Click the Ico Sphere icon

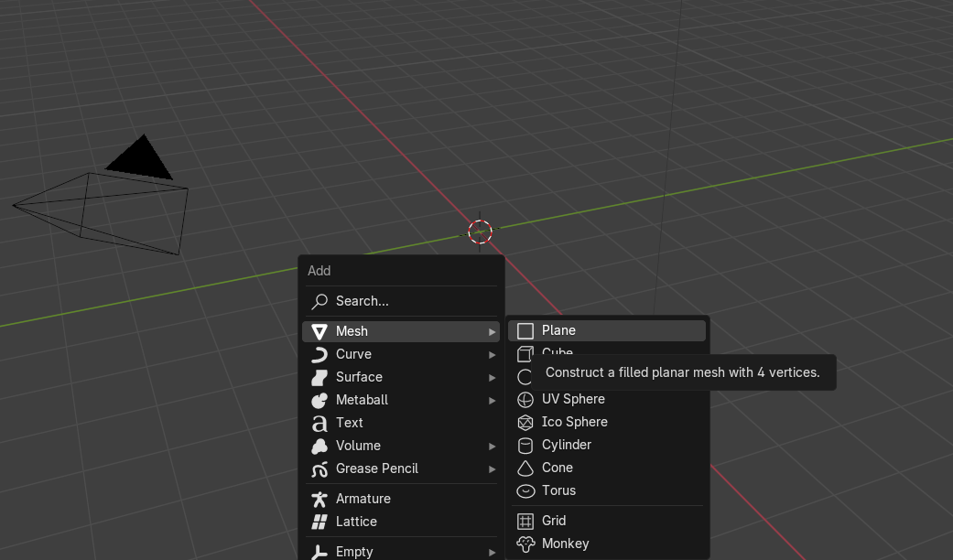[525, 422]
